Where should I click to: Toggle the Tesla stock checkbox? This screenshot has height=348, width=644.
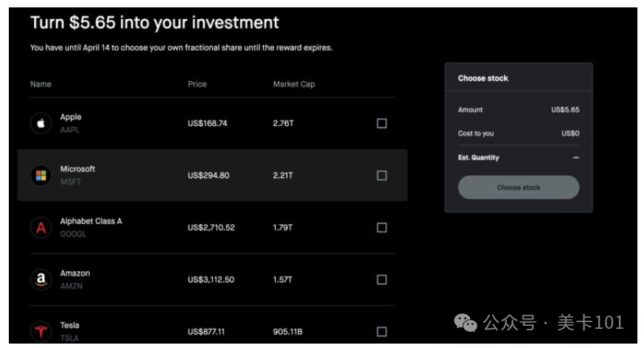pos(382,332)
